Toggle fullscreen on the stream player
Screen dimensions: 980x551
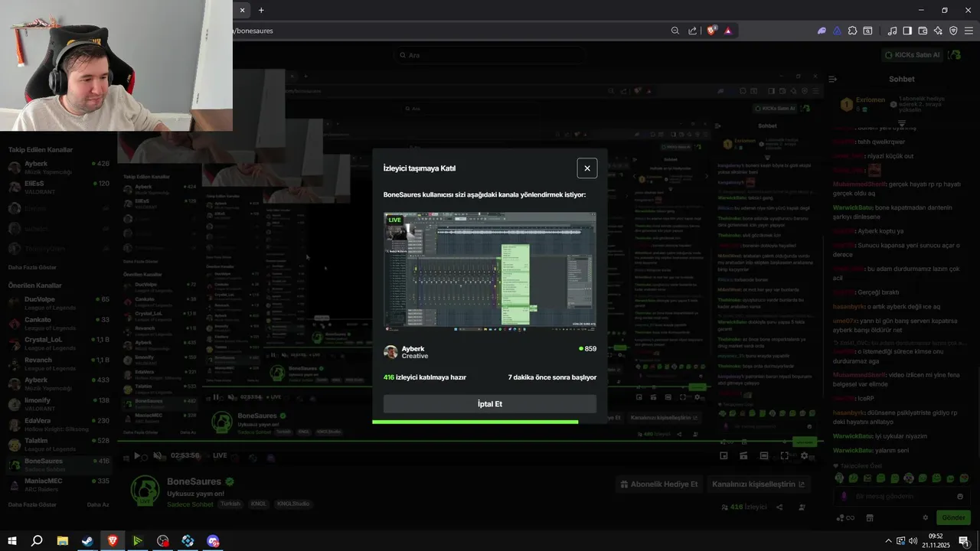click(x=784, y=455)
